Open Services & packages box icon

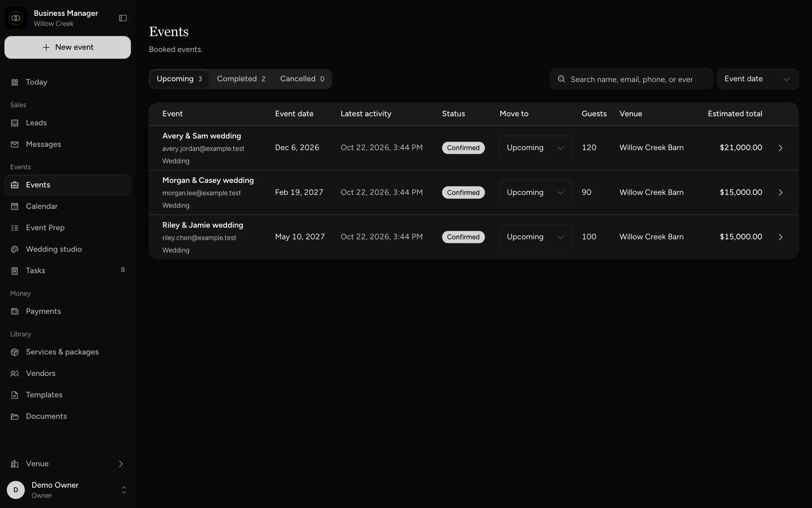point(15,352)
